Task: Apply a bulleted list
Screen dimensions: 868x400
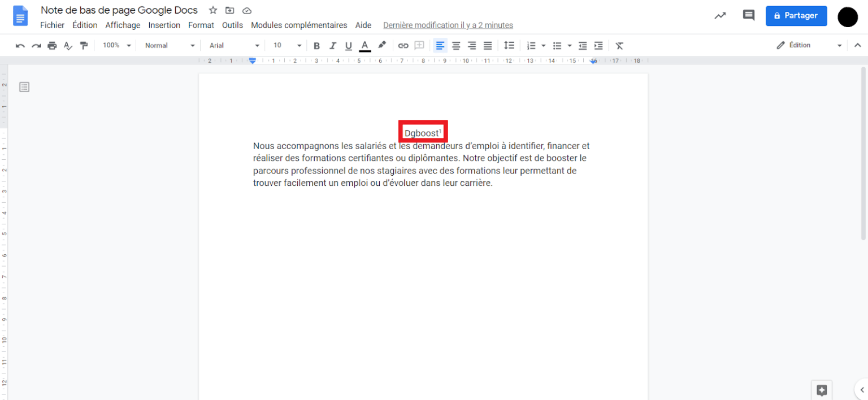Action: pos(557,46)
